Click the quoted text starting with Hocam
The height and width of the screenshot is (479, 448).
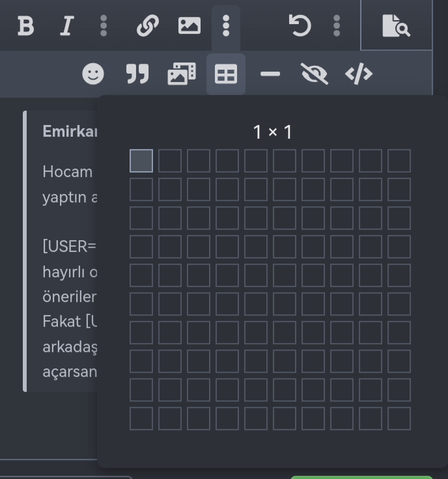tap(68, 172)
